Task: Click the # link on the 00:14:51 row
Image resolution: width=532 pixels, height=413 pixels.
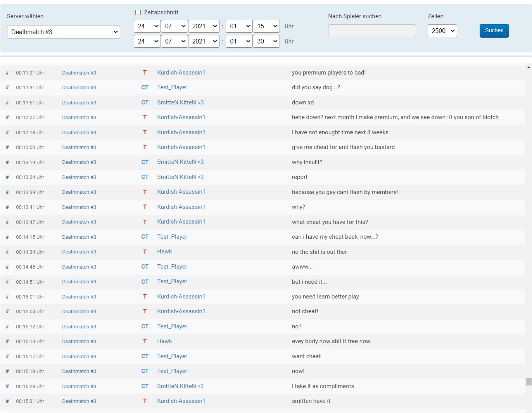Action: (x=7, y=282)
